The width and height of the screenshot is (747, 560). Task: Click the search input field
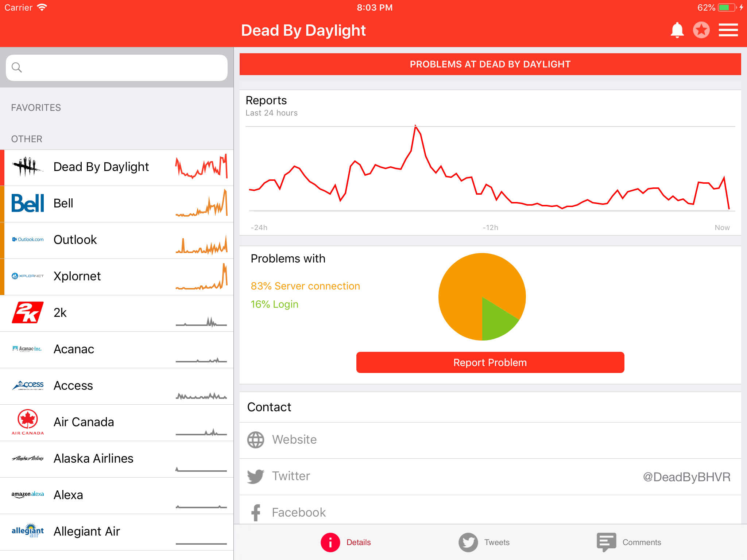[117, 68]
